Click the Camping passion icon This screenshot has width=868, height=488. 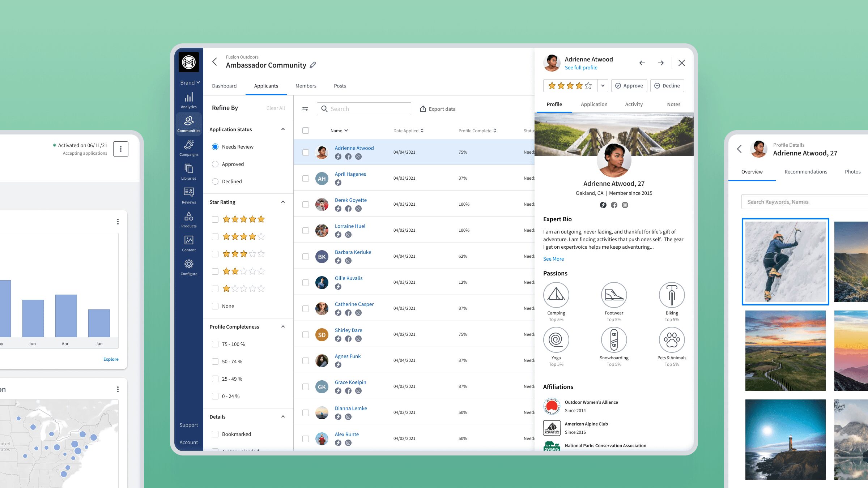(x=556, y=295)
